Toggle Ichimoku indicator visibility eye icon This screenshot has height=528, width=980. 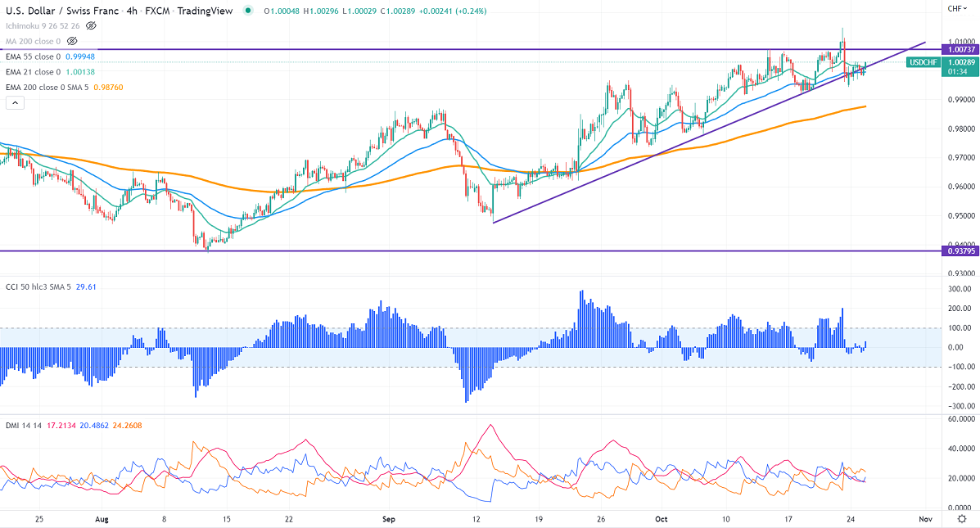click(x=91, y=25)
